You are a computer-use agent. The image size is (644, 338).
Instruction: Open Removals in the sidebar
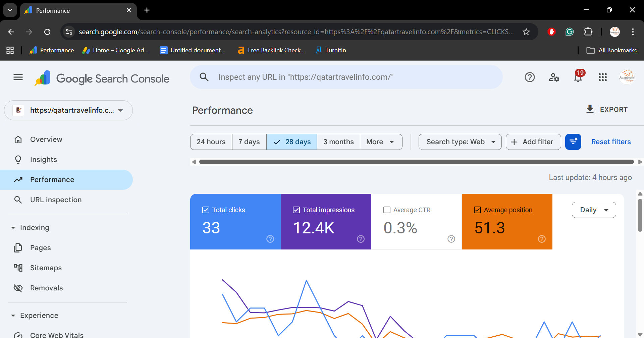click(66, 288)
